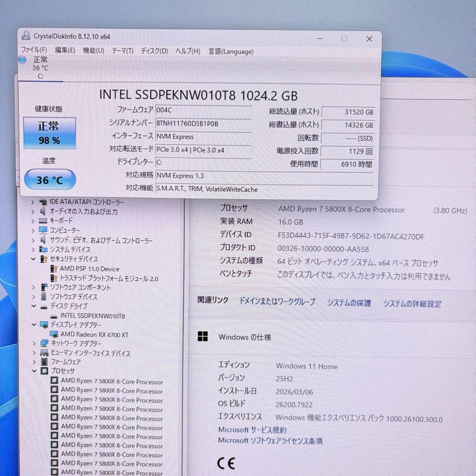Select the C: drive status circle icon
The image size is (476, 476).
tap(22, 60)
